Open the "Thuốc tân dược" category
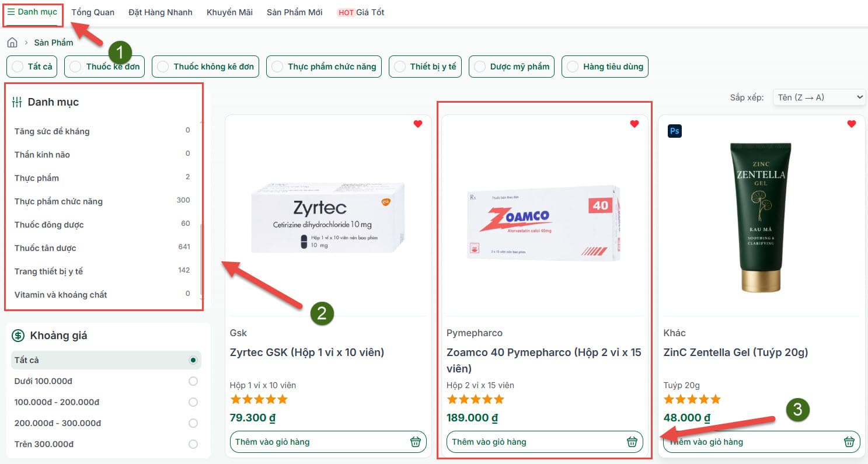This screenshot has height=464, width=868. coord(46,248)
